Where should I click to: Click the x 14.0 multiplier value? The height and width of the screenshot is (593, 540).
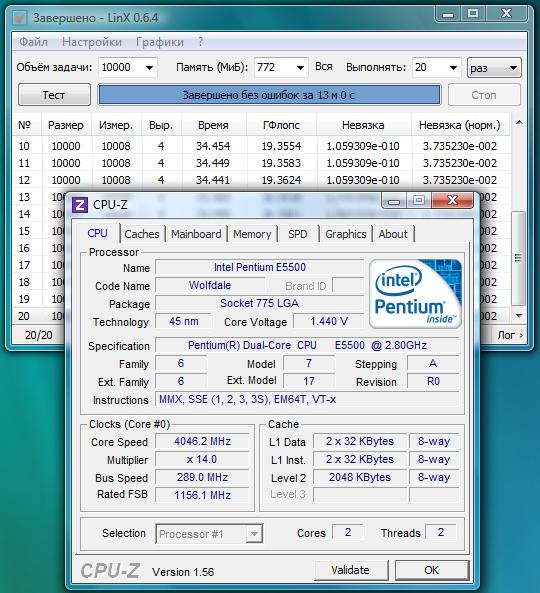point(202,459)
